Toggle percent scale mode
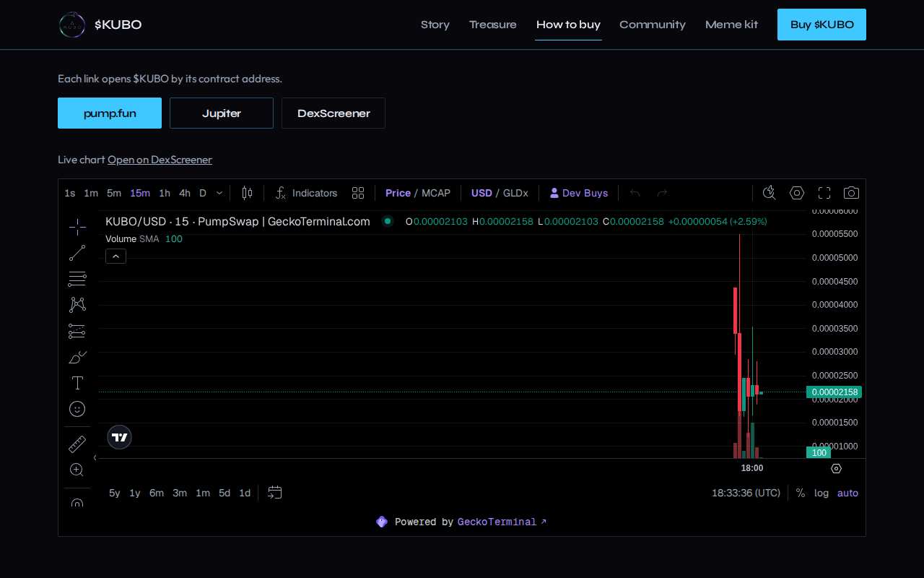 [801, 493]
